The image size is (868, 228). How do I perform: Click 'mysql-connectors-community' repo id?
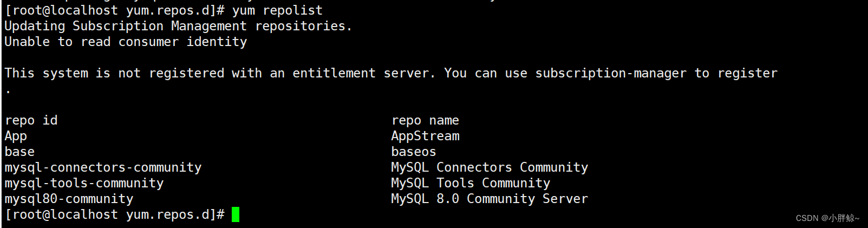[103, 167]
